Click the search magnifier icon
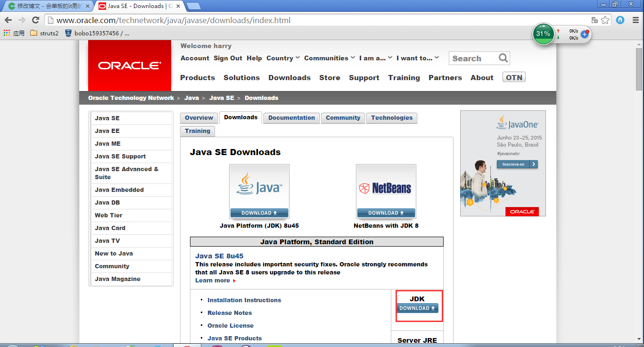The image size is (644, 347). point(504,58)
